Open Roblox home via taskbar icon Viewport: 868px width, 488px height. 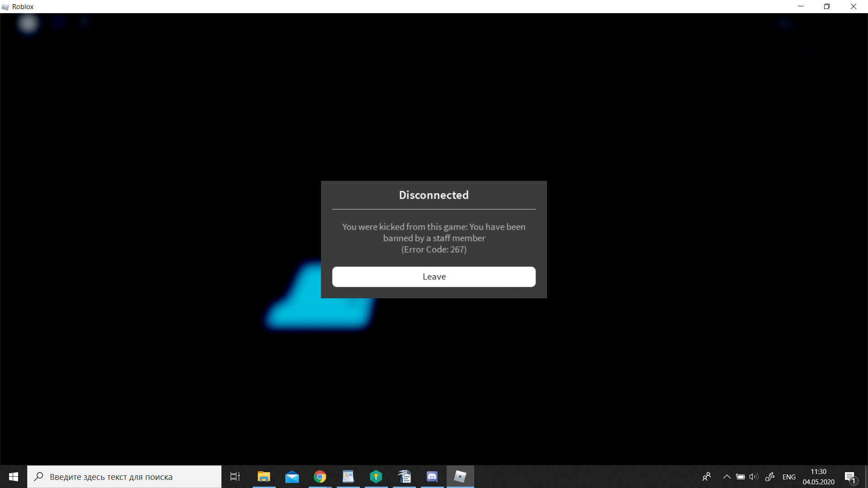point(460,476)
